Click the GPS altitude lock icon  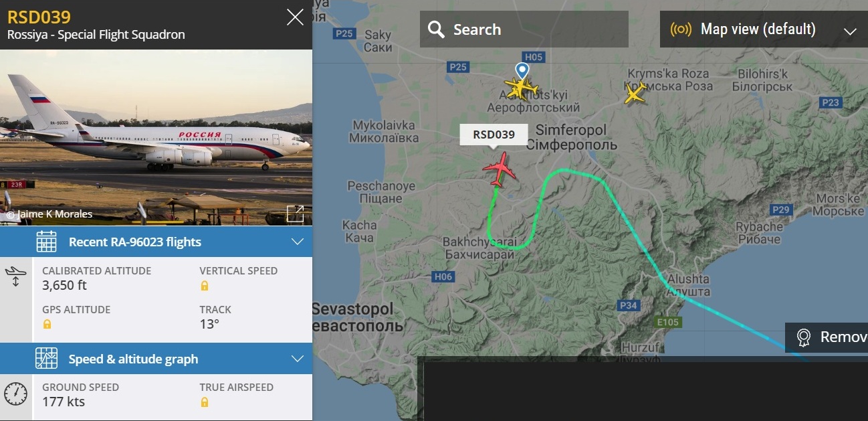point(47,325)
